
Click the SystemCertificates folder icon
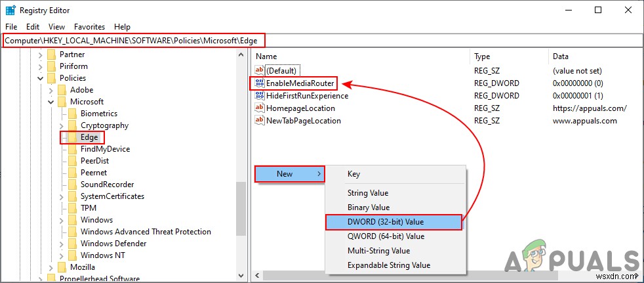point(72,196)
